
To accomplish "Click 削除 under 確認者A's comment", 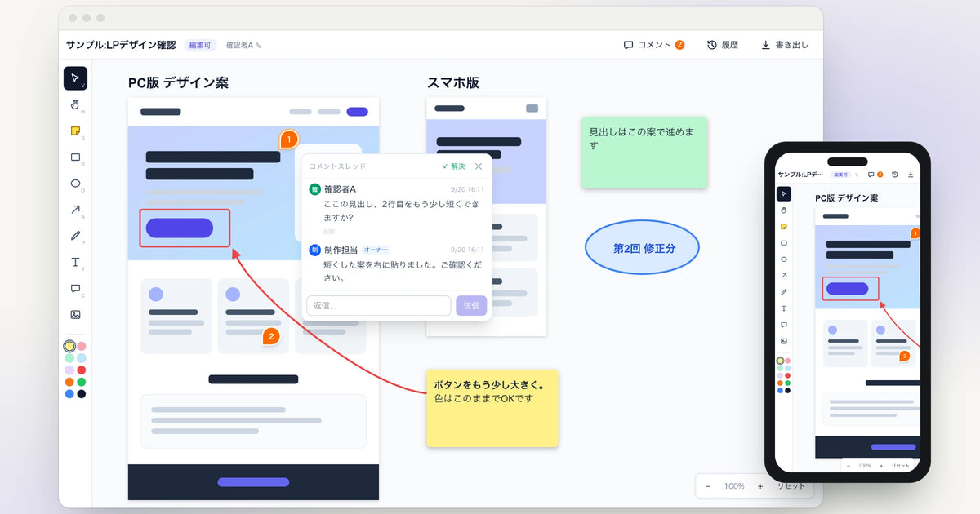I will pyautogui.click(x=329, y=232).
